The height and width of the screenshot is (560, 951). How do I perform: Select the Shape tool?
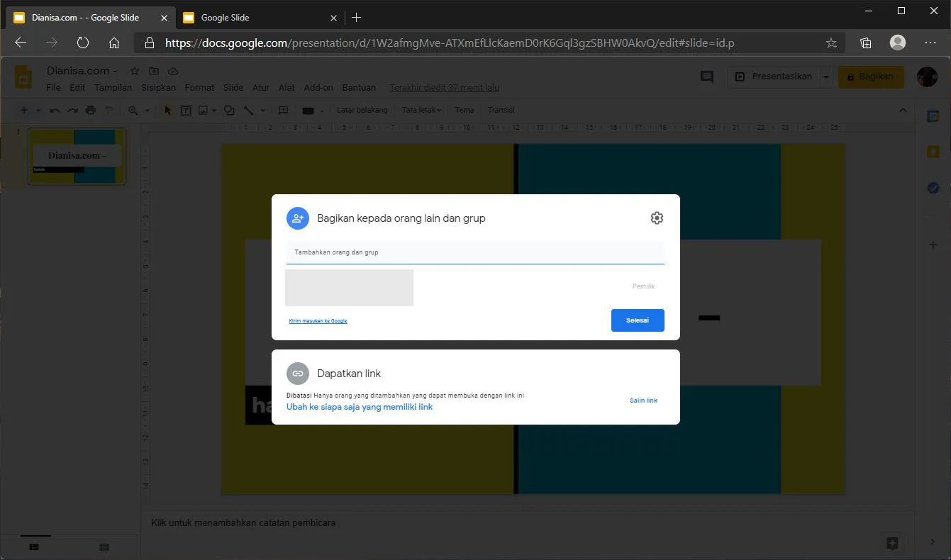click(x=228, y=110)
